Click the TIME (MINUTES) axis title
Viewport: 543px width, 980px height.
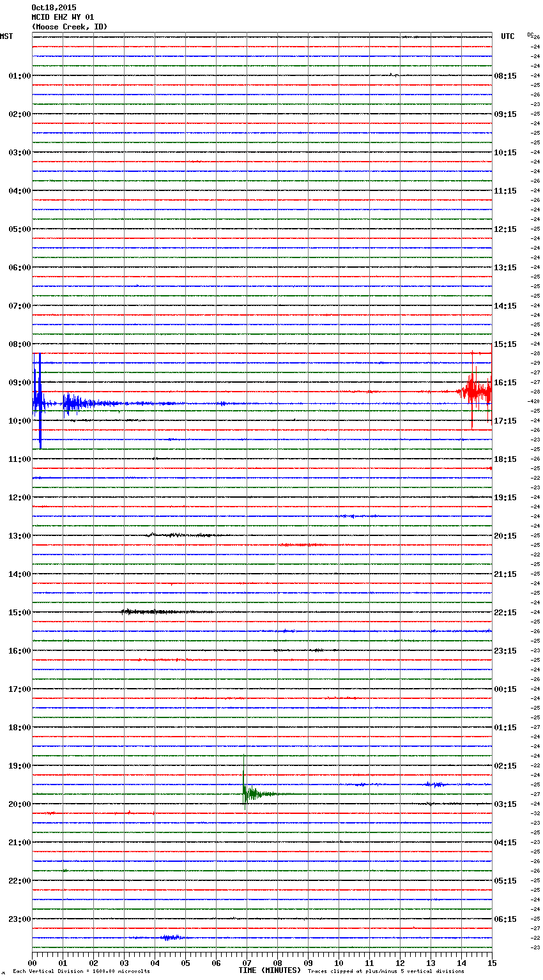click(x=270, y=970)
